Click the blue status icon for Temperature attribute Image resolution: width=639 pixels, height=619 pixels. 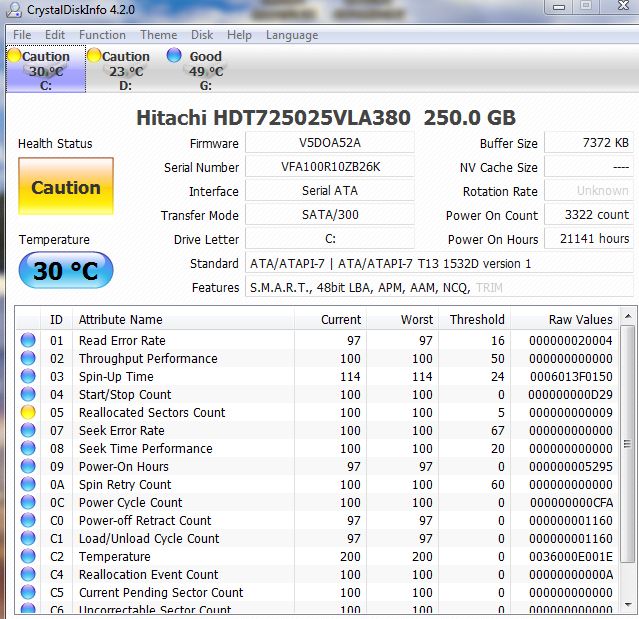(x=28, y=556)
